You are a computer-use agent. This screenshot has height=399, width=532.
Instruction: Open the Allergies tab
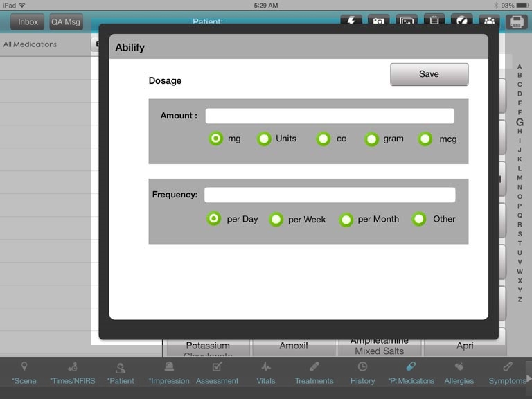[x=459, y=373]
